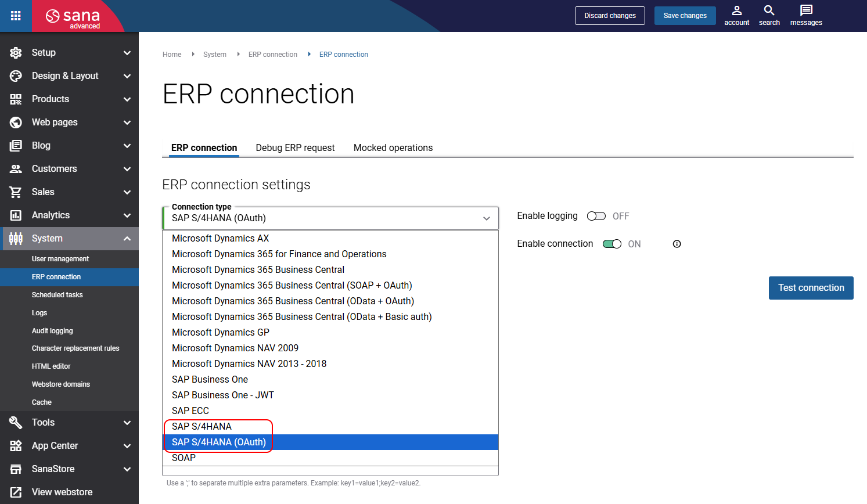This screenshot has height=504, width=867.
Task: Open the messages icon
Action: coord(806,10)
